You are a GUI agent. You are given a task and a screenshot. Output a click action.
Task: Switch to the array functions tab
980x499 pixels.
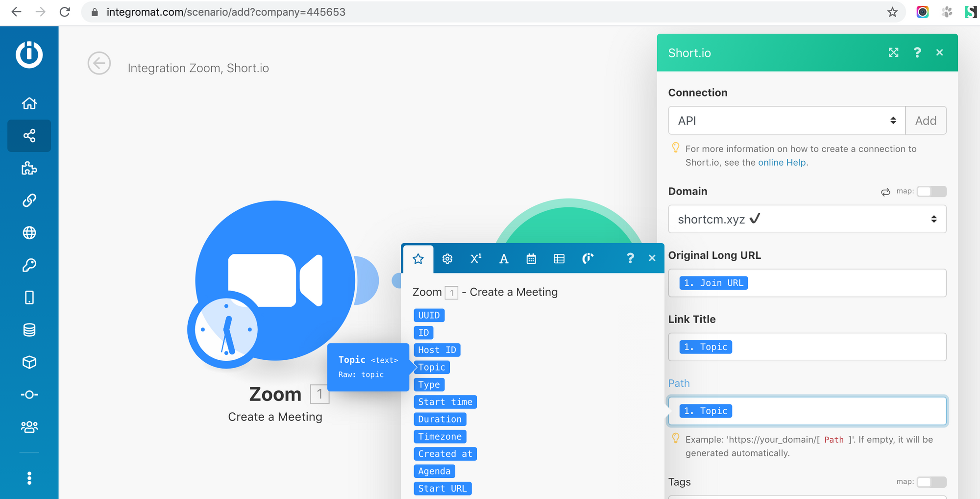[x=559, y=259]
